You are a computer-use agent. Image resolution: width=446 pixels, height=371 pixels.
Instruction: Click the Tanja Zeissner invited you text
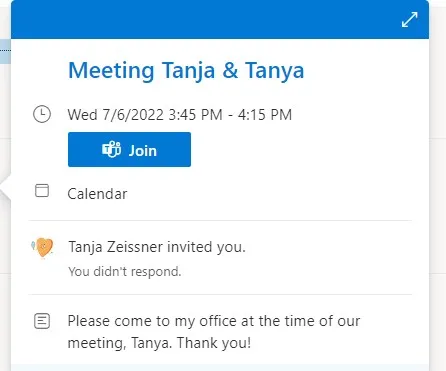[157, 247]
